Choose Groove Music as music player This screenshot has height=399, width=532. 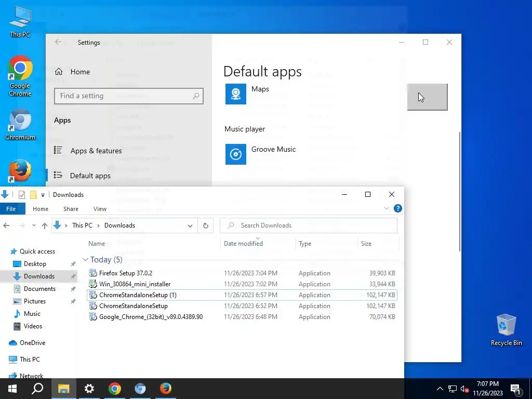pos(261,154)
